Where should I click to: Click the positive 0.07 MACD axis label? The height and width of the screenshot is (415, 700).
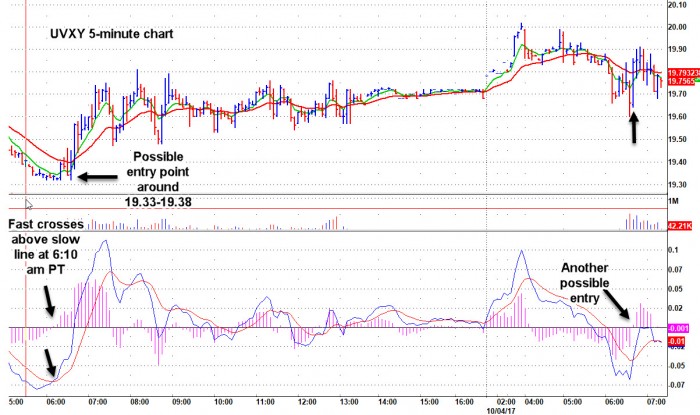(674, 270)
